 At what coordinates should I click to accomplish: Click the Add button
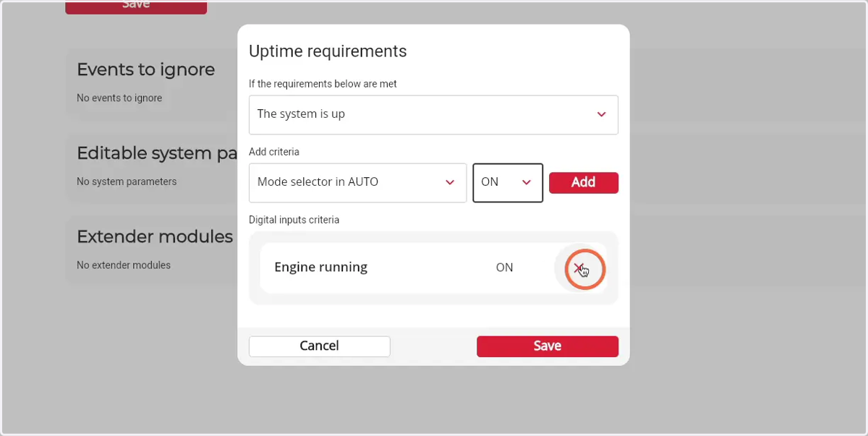[x=584, y=182]
